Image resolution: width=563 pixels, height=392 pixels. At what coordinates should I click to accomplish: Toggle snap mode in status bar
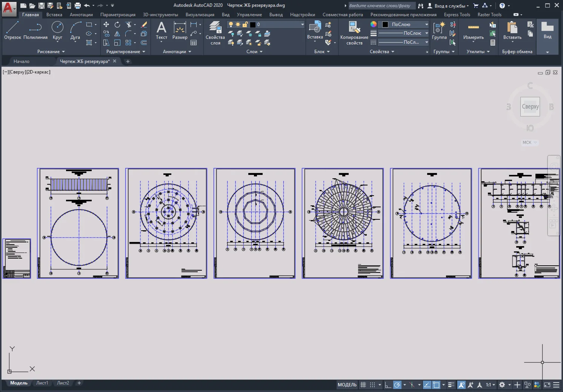[372, 385]
